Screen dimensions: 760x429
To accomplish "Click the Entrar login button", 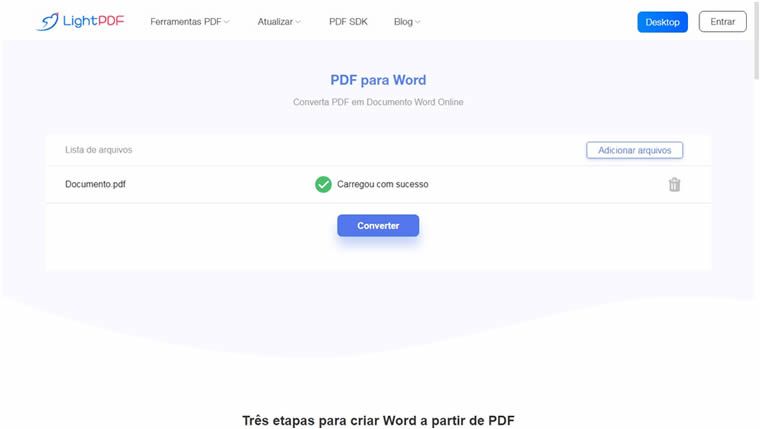I will (722, 22).
